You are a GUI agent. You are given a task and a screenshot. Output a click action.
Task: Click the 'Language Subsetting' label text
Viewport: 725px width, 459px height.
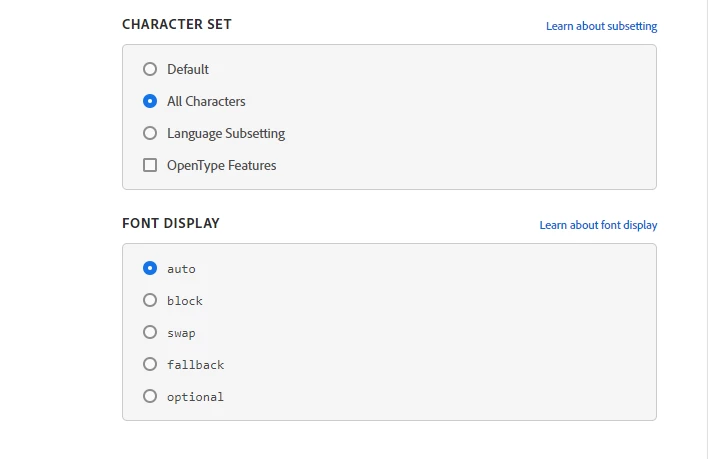point(226,133)
